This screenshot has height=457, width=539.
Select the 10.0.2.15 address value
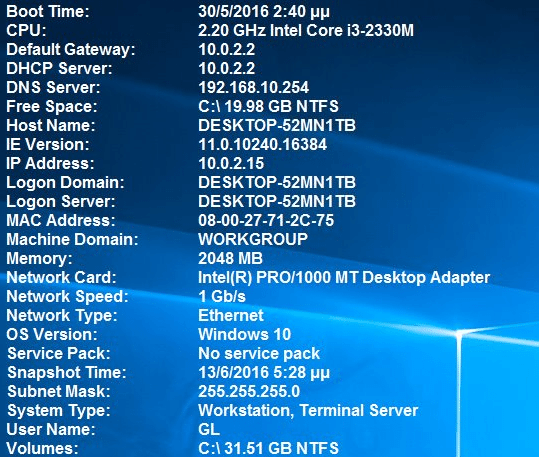231,163
